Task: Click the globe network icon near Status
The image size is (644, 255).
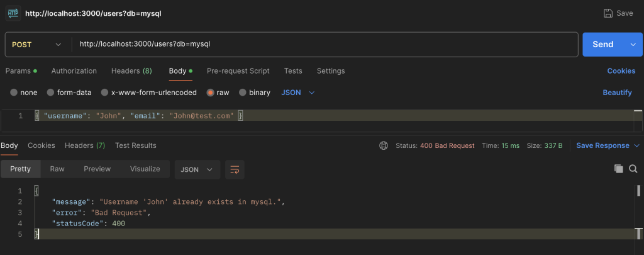Action: click(384, 145)
